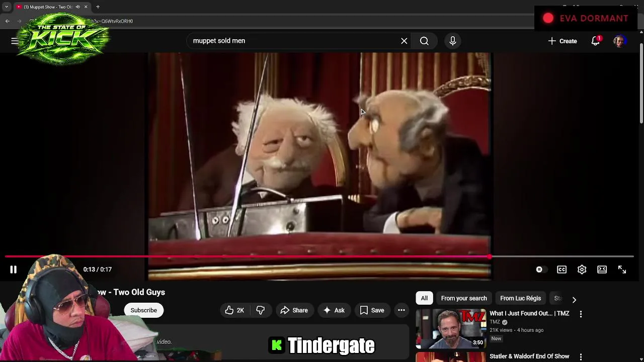Viewport: 644px width, 362px height.
Task: Click the 0:13 / 0:17 time display
Action: pos(98,269)
